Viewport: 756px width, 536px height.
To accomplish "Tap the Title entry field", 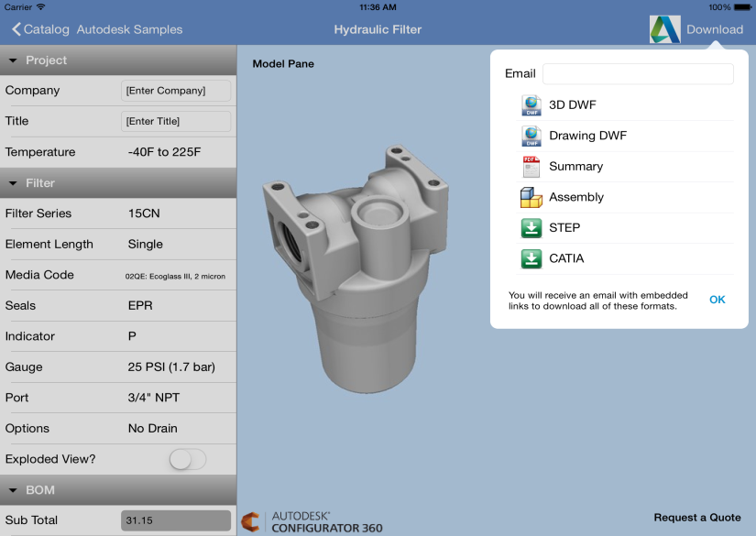I will point(176,122).
